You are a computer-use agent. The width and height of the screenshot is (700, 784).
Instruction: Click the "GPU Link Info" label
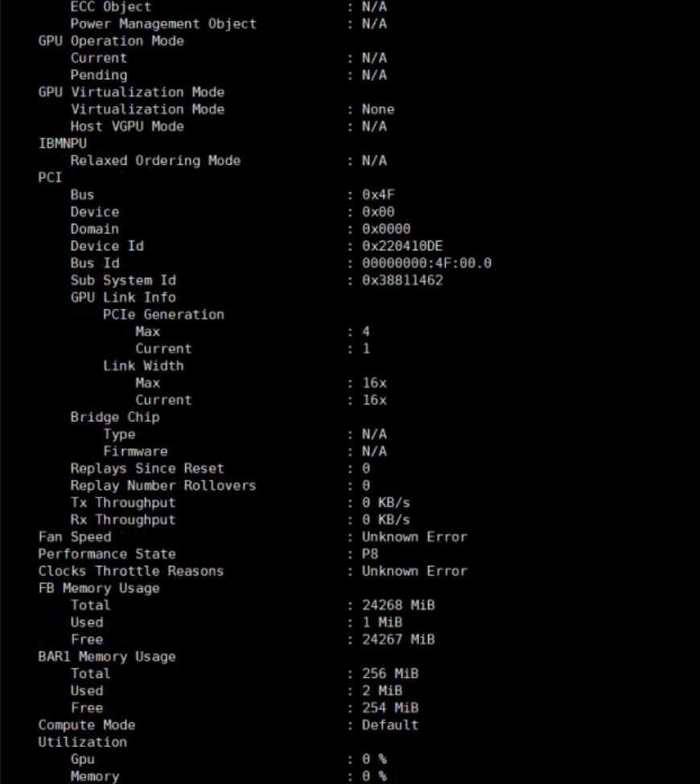(x=123, y=297)
